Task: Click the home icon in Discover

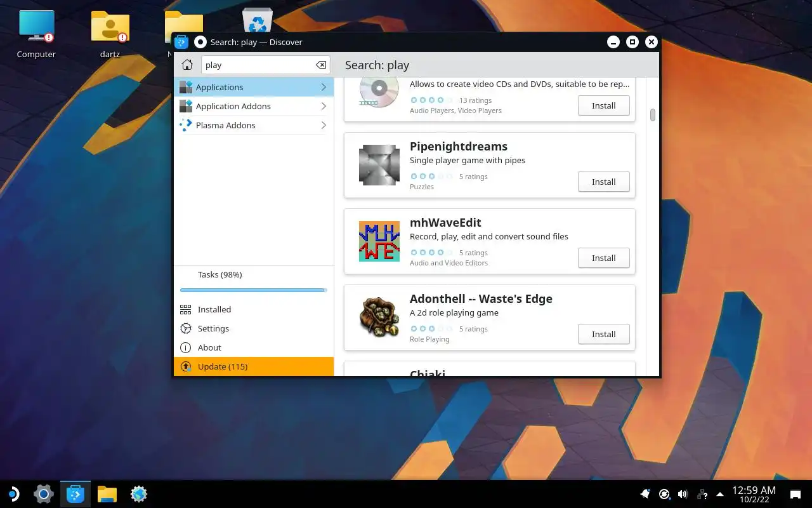Action: 187,65
